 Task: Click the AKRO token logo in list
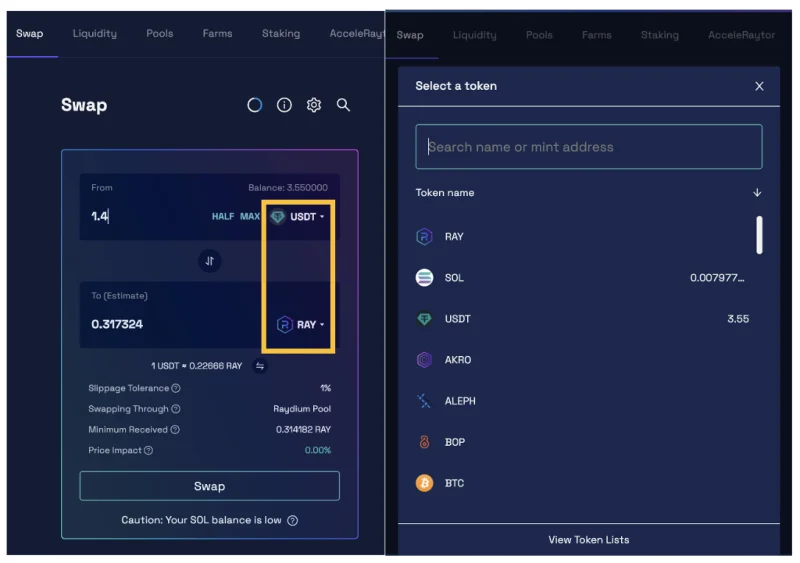click(x=424, y=360)
